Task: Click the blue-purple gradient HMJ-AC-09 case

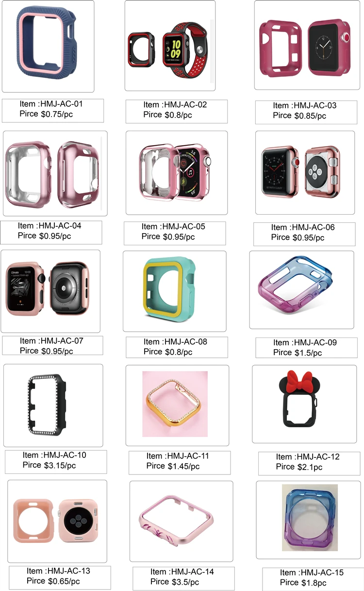Action: click(x=302, y=290)
